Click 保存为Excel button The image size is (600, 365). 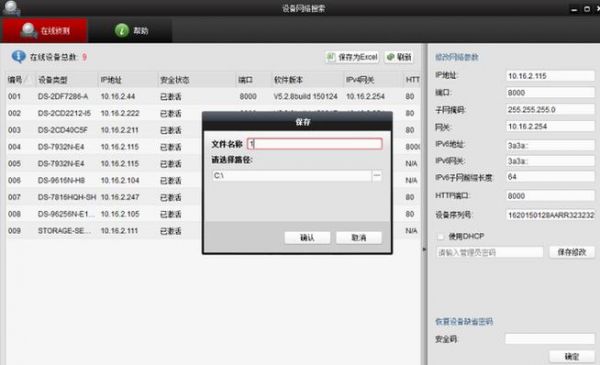(x=352, y=57)
